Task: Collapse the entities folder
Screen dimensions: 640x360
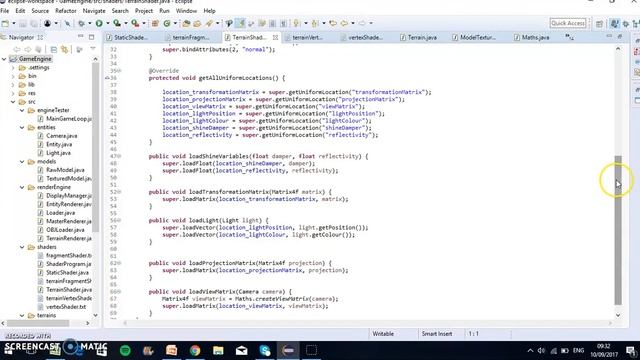Action: [22, 128]
